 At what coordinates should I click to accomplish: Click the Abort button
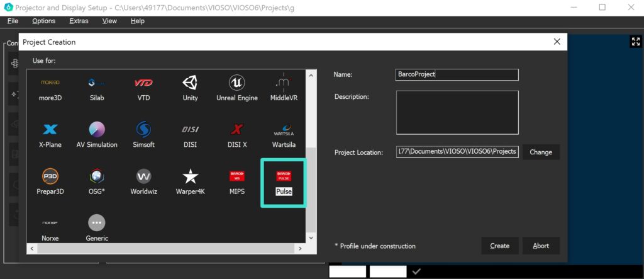click(541, 246)
